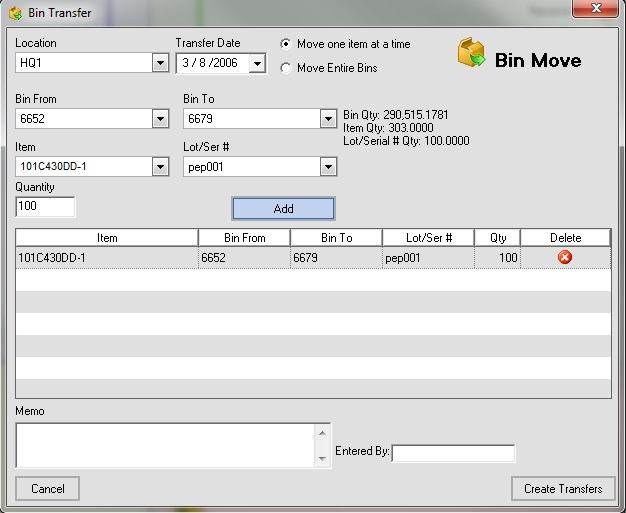This screenshot has width=626, height=513.
Task: Open the Item dropdown list
Action: [160, 167]
